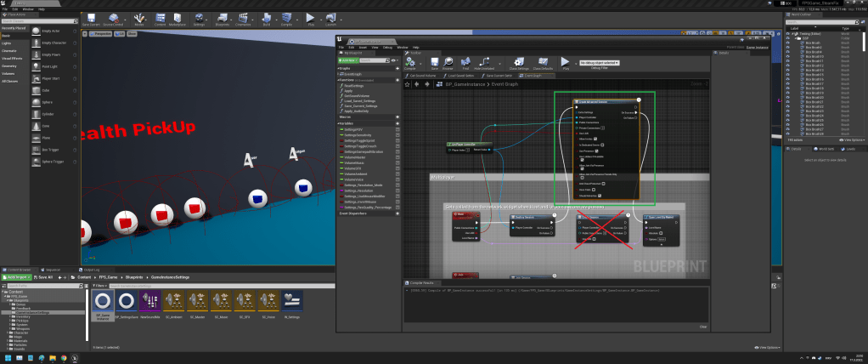Open the Debug menu in Blueprint editor
Viewport: 868px width, 364px height.
(x=388, y=48)
